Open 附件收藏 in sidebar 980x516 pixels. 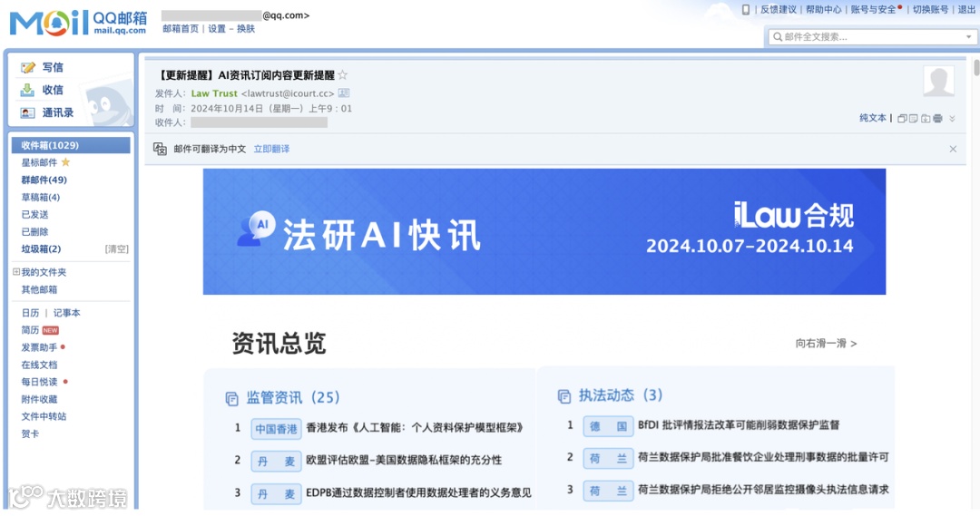pyautogui.click(x=39, y=399)
